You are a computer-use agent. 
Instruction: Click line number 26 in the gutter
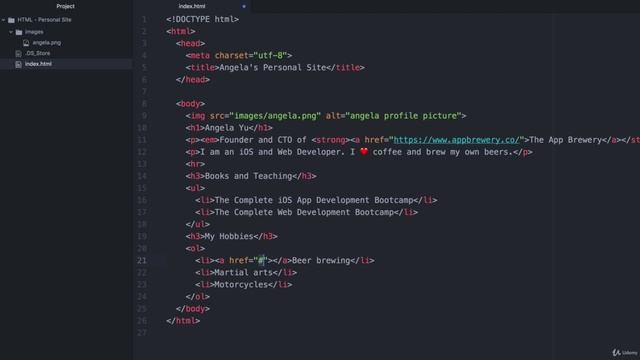point(142,321)
